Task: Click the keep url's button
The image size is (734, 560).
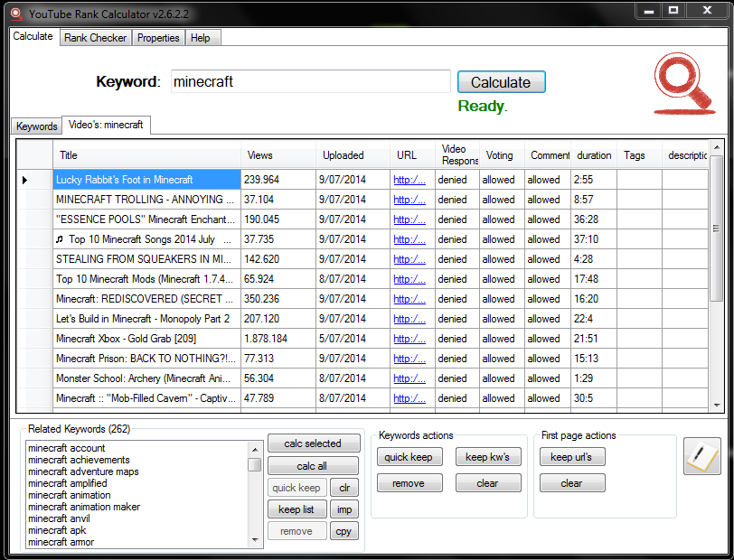Action: (572, 457)
